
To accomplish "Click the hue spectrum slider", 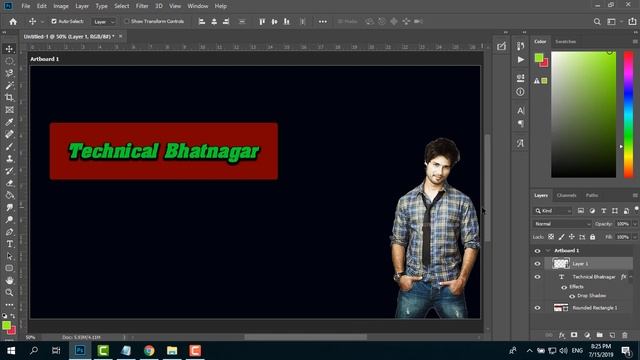I will point(628,115).
